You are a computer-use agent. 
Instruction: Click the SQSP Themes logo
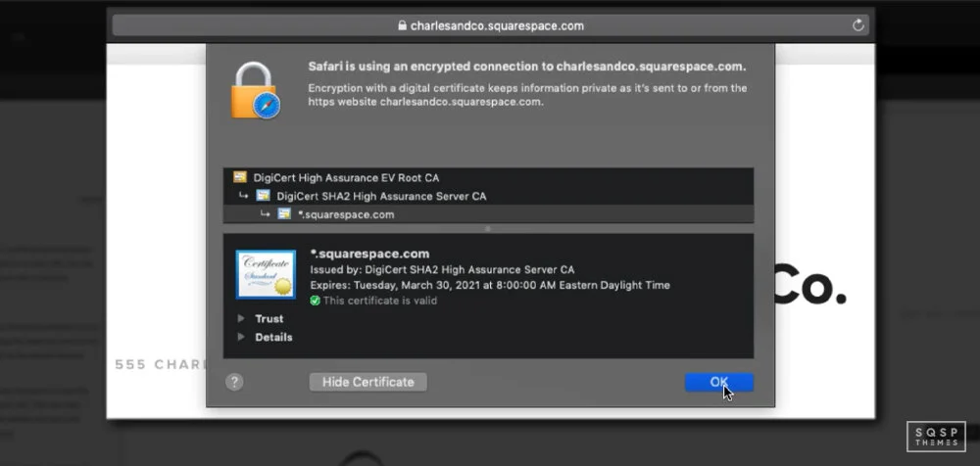tap(936, 436)
